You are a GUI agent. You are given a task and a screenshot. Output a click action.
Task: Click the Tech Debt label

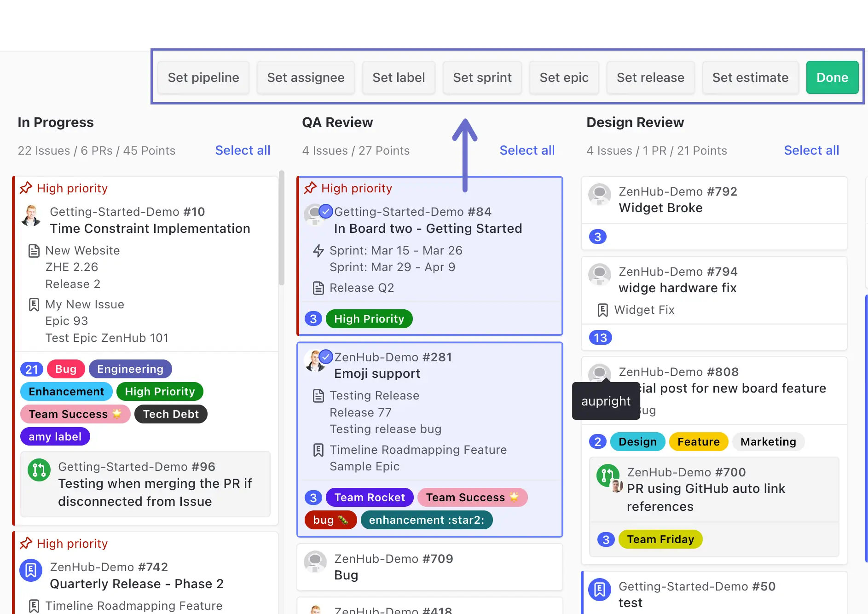tap(171, 414)
